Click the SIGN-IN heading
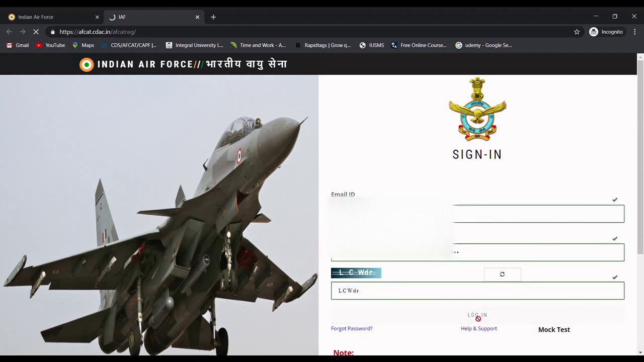 tap(477, 155)
